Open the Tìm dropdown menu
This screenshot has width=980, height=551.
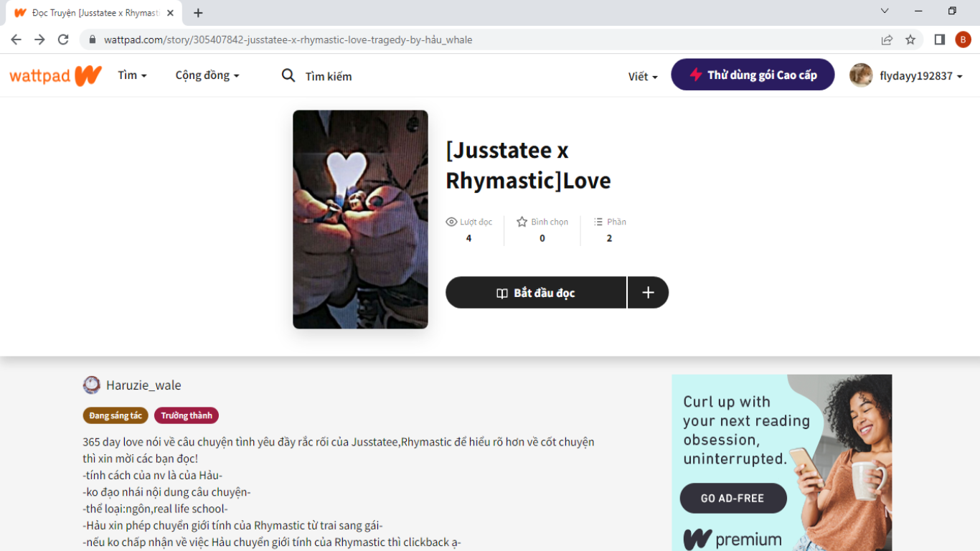[132, 75]
